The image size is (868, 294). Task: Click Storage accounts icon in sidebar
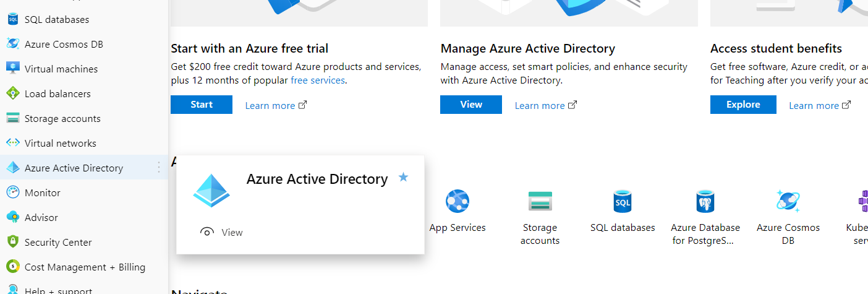(13, 118)
